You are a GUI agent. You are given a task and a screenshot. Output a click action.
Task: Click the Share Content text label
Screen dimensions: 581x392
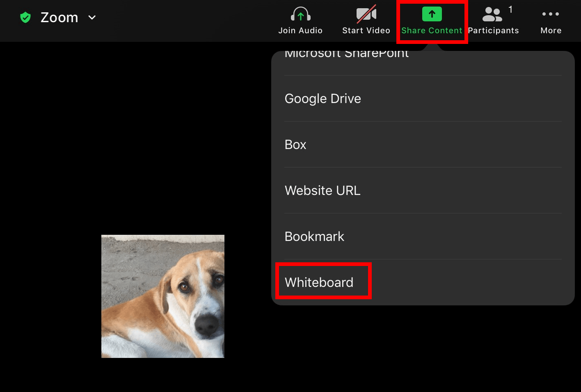[432, 30]
